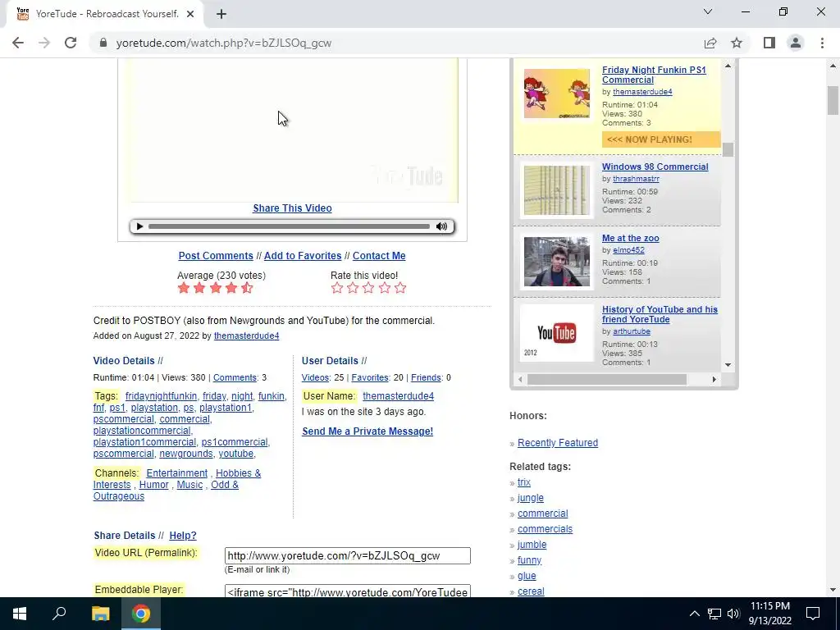Bookmark this page with star icon

point(737,43)
